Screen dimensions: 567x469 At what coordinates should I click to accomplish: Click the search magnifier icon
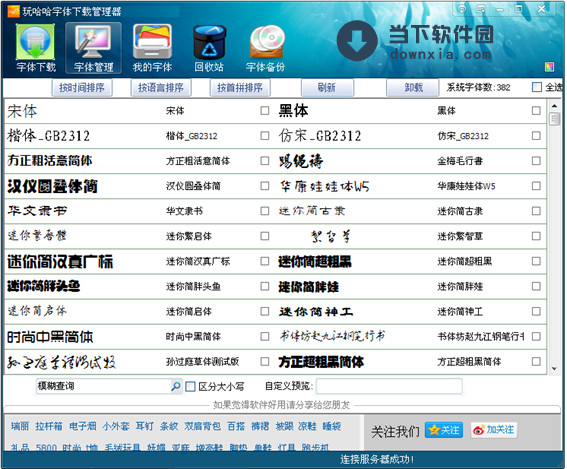coord(176,386)
